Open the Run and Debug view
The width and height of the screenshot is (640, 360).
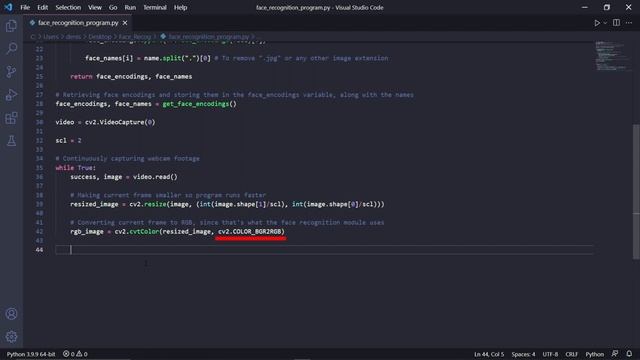tap(11, 95)
